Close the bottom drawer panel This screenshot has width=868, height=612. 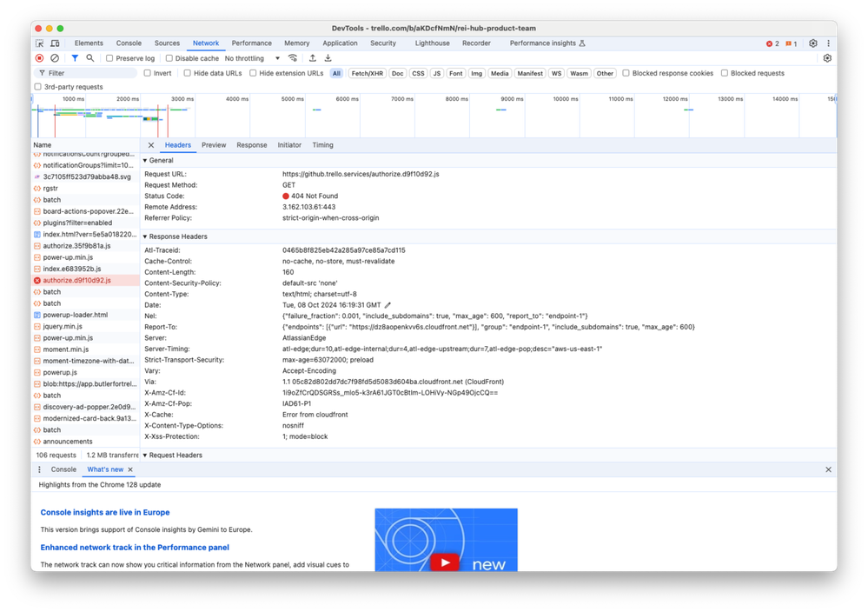828,469
